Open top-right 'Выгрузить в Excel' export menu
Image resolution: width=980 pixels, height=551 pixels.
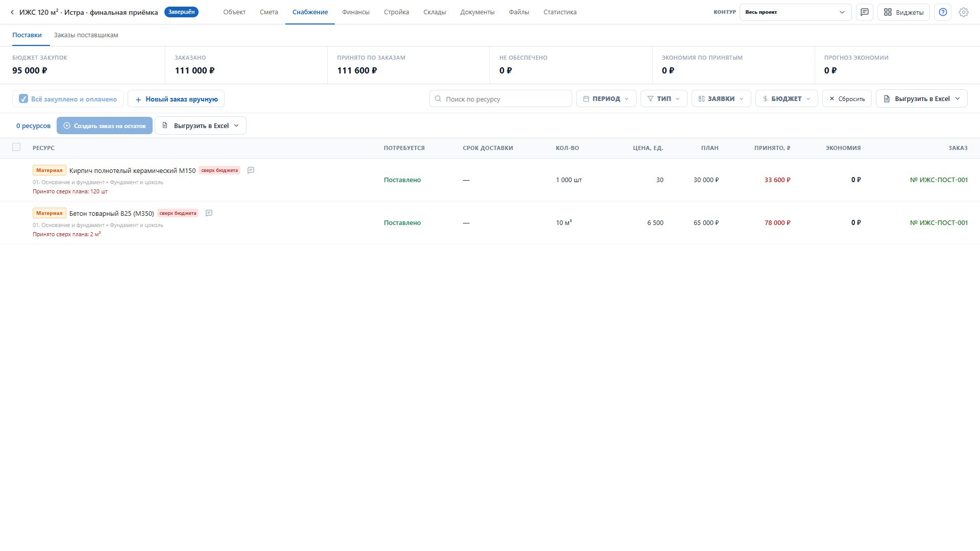click(x=921, y=99)
